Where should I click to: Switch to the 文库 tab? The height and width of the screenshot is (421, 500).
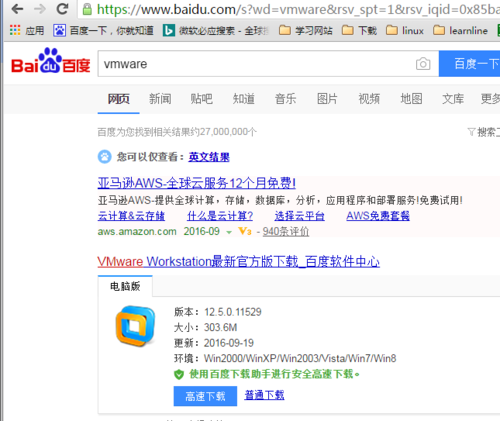pyautogui.click(x=453, y=99)
